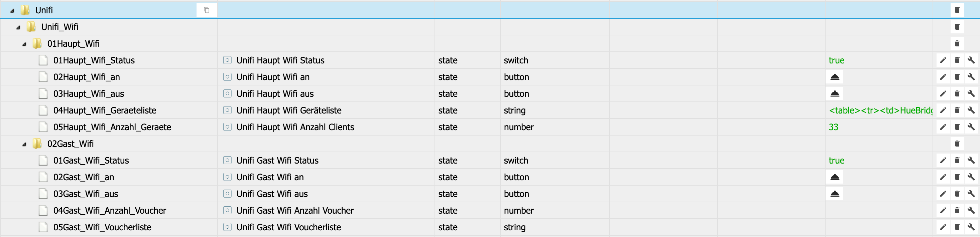
Task: Click the true value of Haupt Wifi Status
Action: [x=837, y=60]
